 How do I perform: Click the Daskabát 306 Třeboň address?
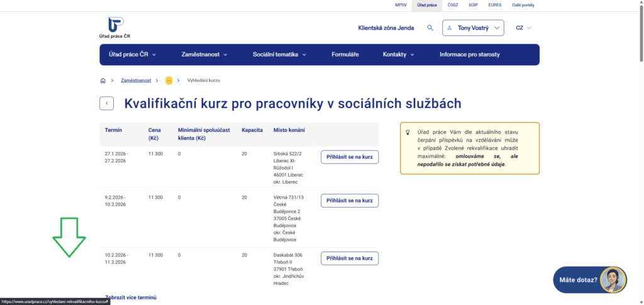point(288,269)
